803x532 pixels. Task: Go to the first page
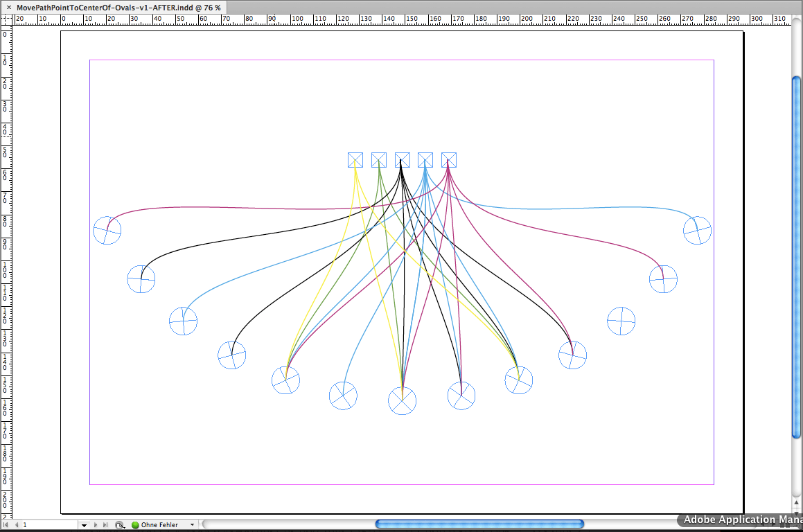[6, 525]
